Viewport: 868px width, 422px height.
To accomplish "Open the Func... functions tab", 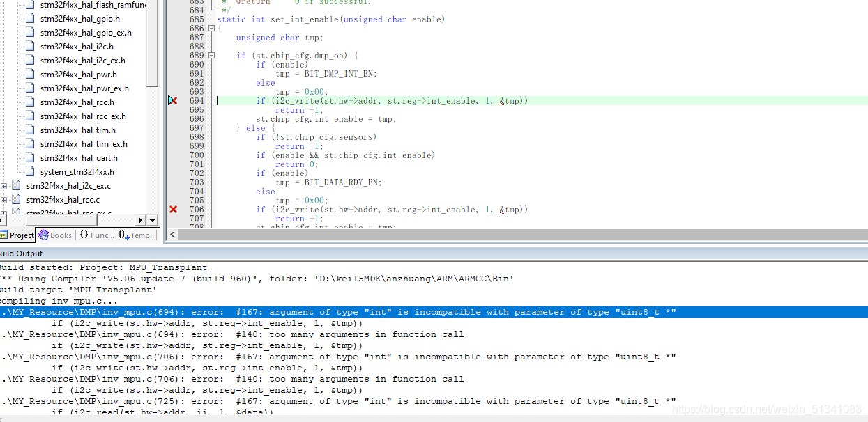I will [96, 235].
